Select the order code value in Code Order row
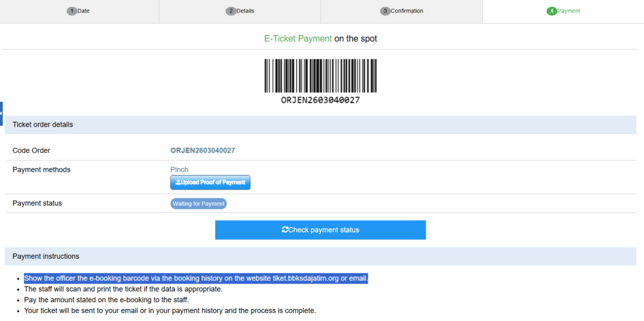 pyautogui.click(x=203, y=150)
